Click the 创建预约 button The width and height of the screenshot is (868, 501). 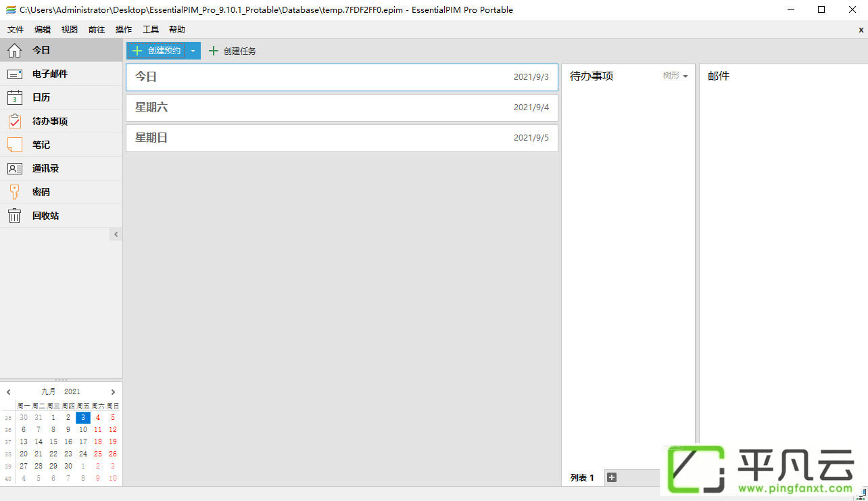[156, 51]
